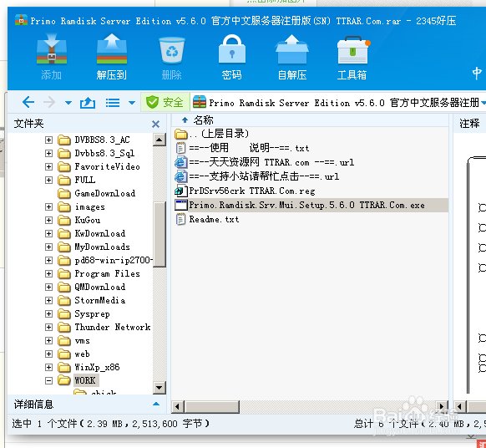Click the 注释 comment panel header

coord(469,124)
